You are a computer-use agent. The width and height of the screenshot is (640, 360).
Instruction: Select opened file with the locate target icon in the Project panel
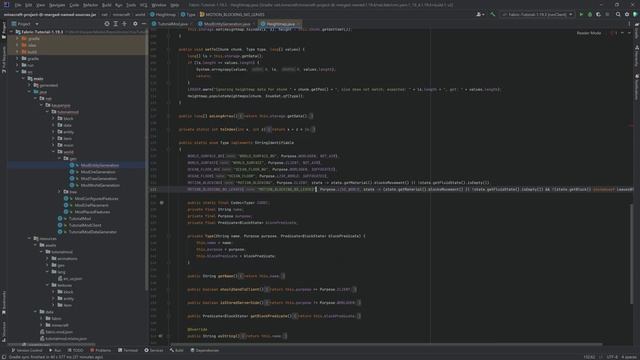[x=107, y=24]
